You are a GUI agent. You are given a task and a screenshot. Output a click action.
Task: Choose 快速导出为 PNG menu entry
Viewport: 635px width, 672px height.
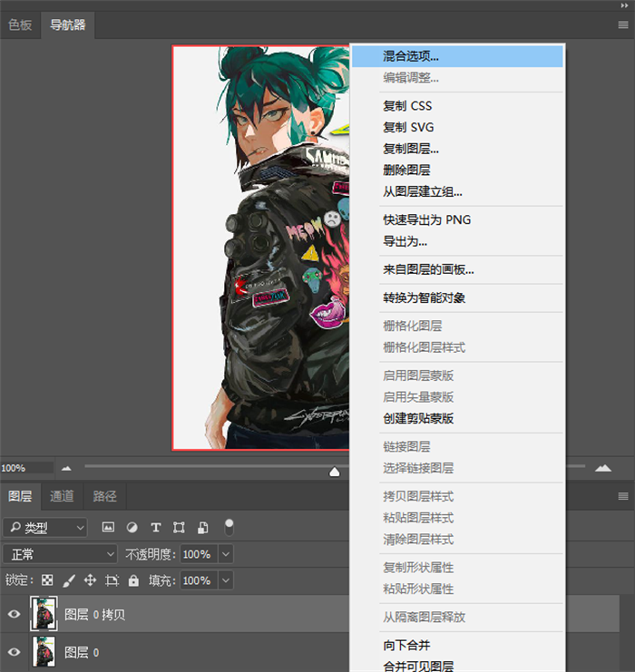(457, 219)
